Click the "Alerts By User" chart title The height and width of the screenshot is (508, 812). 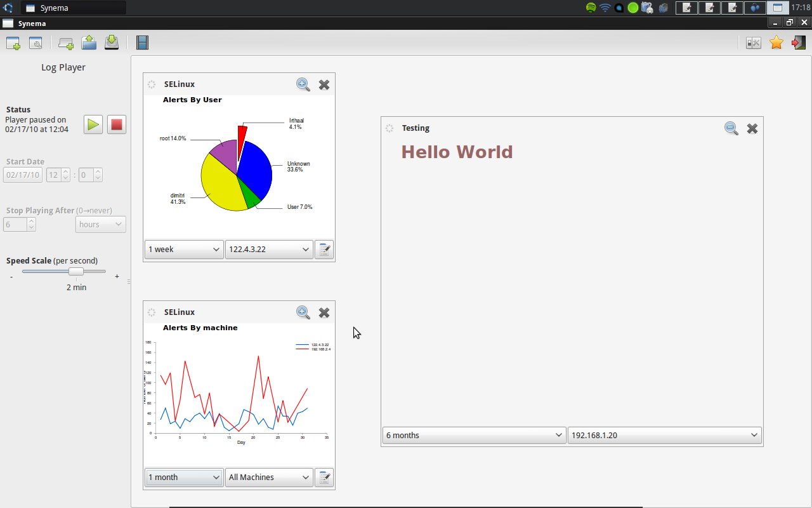click(192, 100)
